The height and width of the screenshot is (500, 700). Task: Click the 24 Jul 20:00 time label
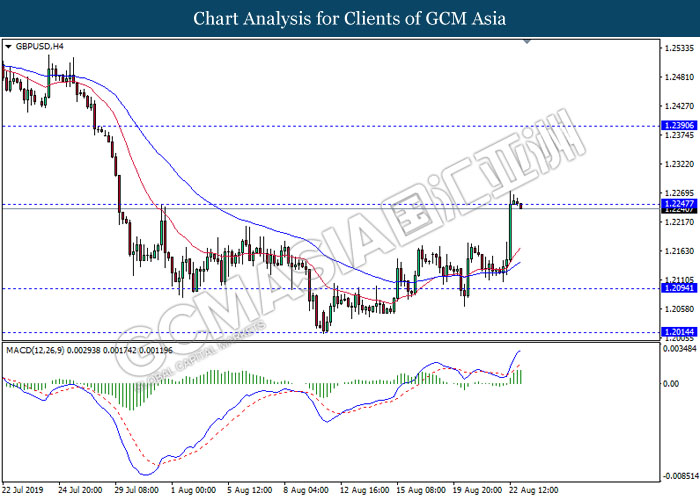tap(80, 490)
